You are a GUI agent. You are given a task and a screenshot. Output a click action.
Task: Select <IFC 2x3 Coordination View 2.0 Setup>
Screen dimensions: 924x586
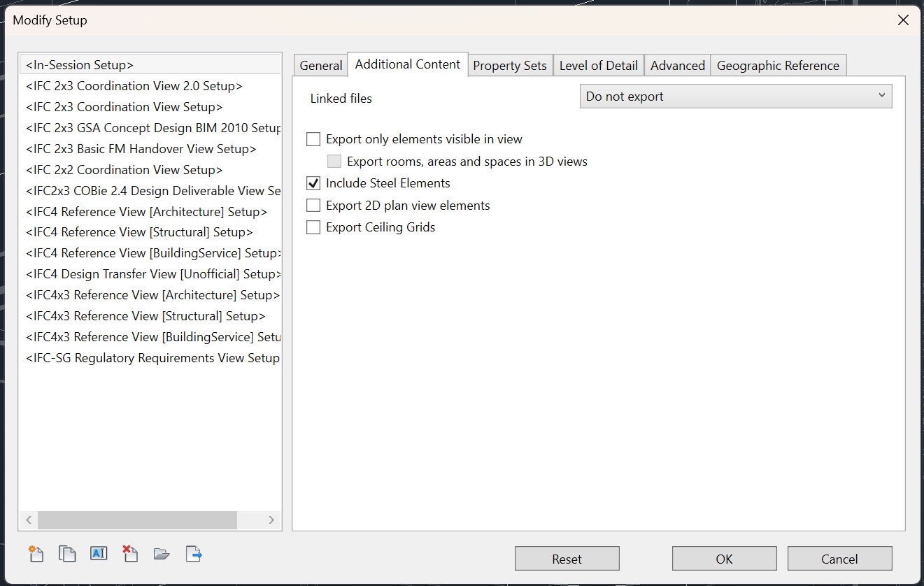pyautogui.click(x=150, y=86)
